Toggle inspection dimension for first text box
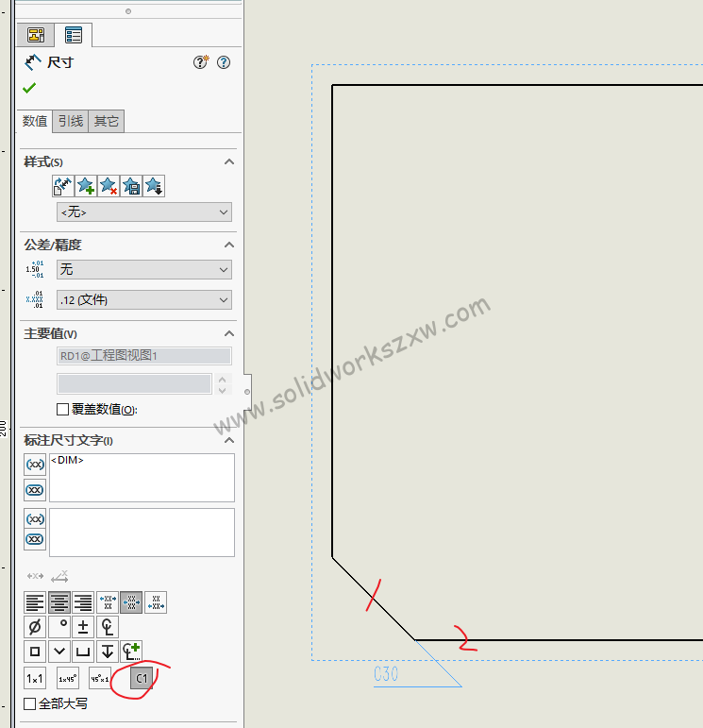The width and height of the screenshot is (703, 728). 35,490
